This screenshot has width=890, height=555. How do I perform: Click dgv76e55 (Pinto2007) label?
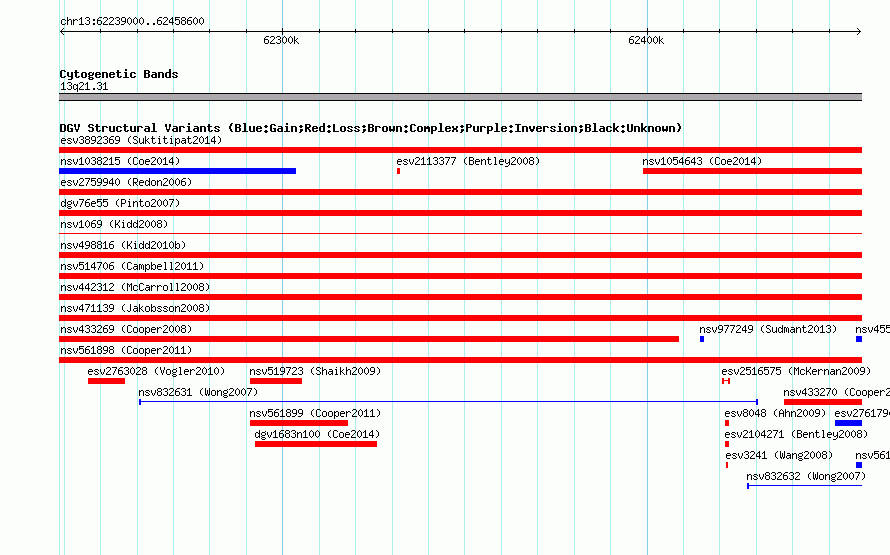pos(120,203)
